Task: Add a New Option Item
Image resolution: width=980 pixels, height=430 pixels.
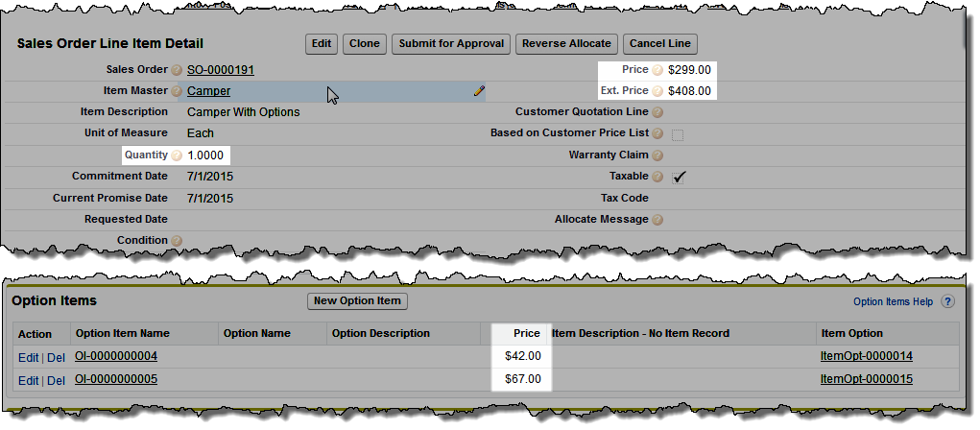Action: tap(357, 301)
